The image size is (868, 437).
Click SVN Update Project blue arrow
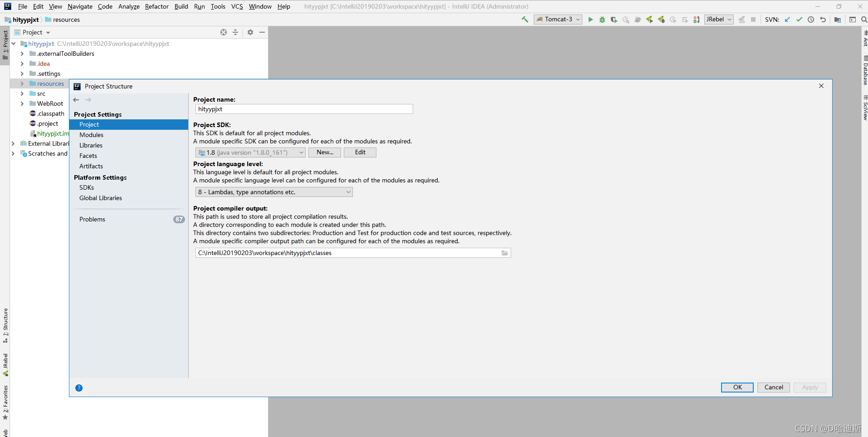(787, 20)
